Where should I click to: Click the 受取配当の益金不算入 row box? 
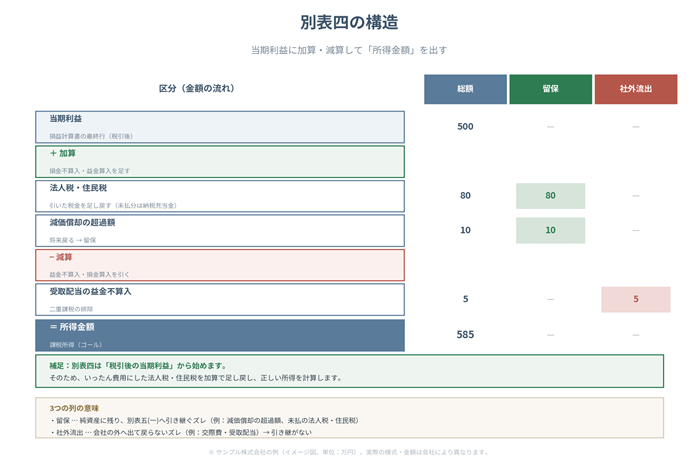[220, 300]
